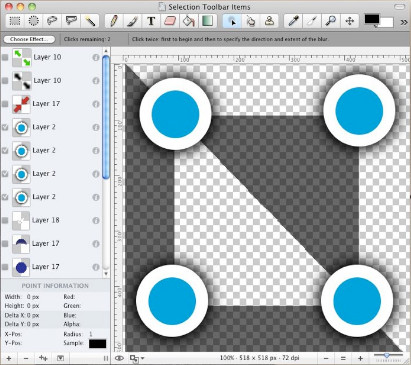This screenshot has height=365, width=411.
Task: Pick the magic wand tool
Action: [x=89, y=21]
